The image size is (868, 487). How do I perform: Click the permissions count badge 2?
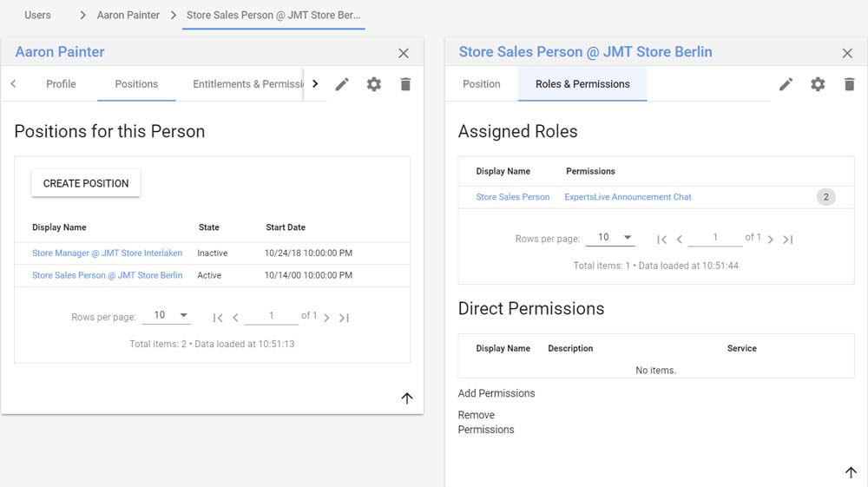826,197
